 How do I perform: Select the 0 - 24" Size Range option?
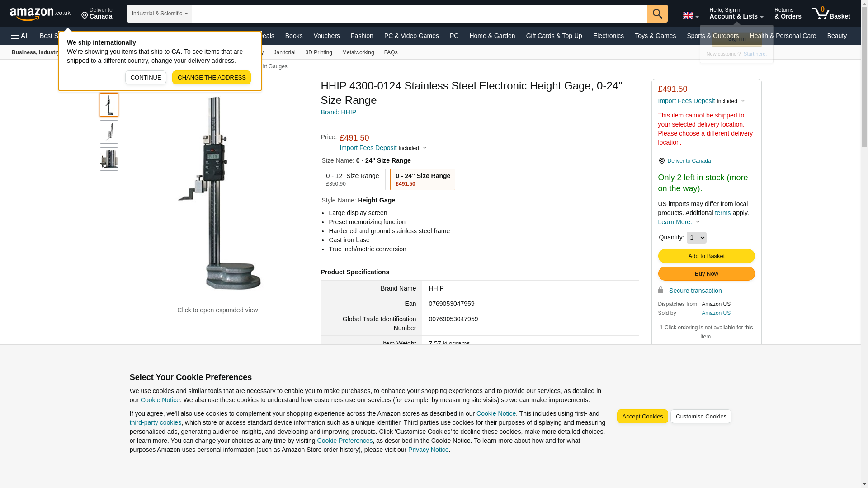click(422, 179)
